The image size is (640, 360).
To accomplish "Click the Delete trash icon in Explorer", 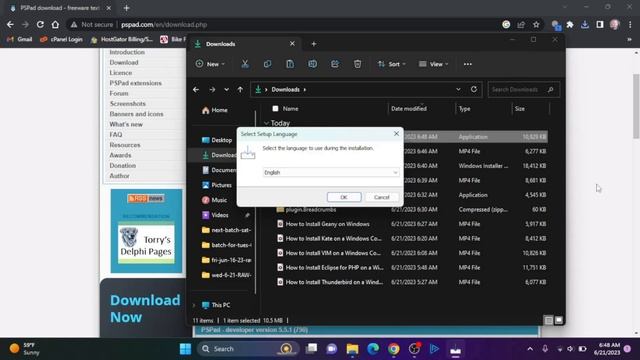I will click(358, 64).
